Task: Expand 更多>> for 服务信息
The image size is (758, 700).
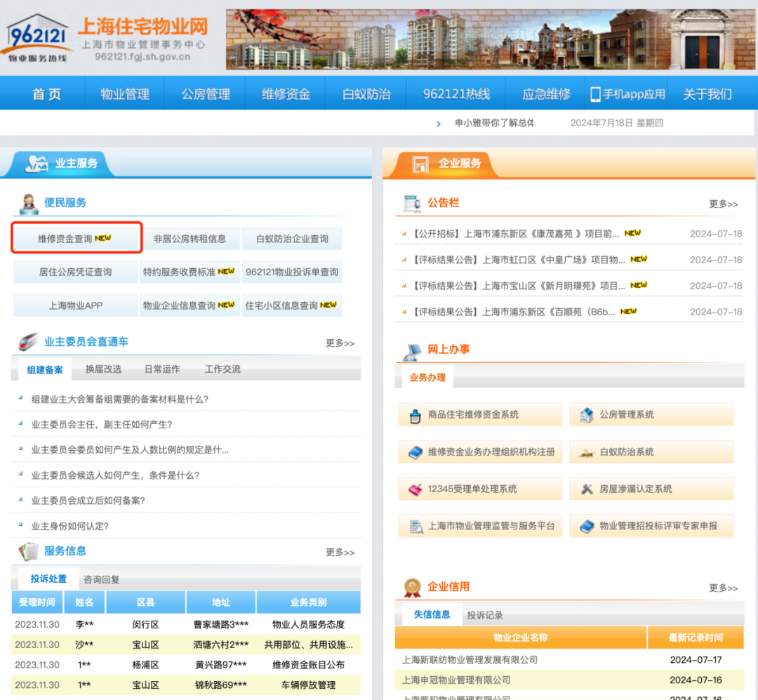Action: click(x=340, y=553)
